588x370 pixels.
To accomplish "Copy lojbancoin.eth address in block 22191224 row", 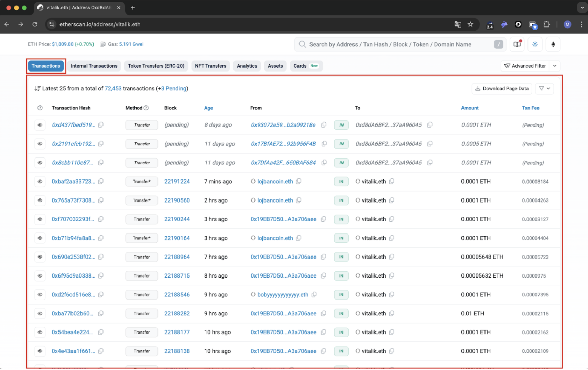I will click(x=298, y=181).
